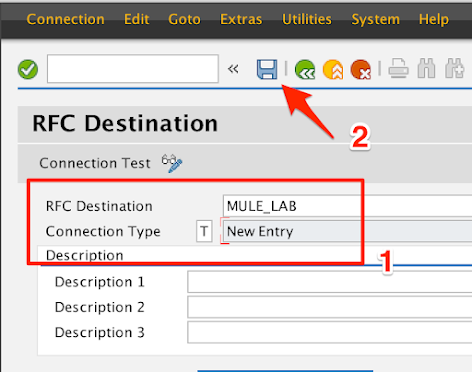
Task: Click the Print icon
Action: click(398, 68)
